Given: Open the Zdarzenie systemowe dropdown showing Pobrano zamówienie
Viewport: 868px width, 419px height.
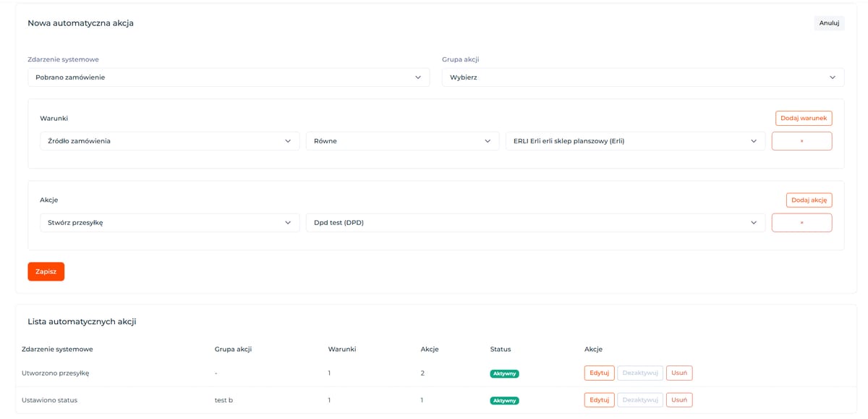Looking at the screenshot, I should [x=229, y=77].
